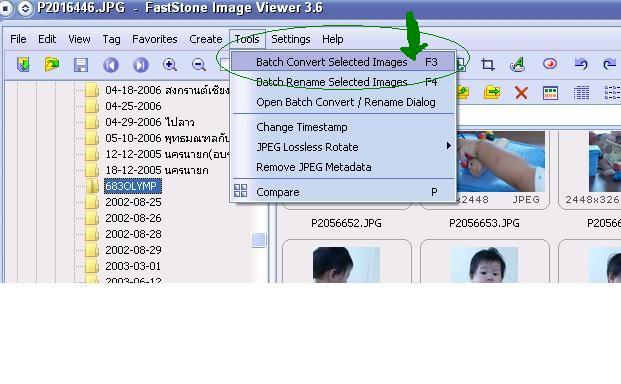Open the 2002-08-25 folder
The height and width of the screenshot is (384, 621).
(x=133, y=202)
